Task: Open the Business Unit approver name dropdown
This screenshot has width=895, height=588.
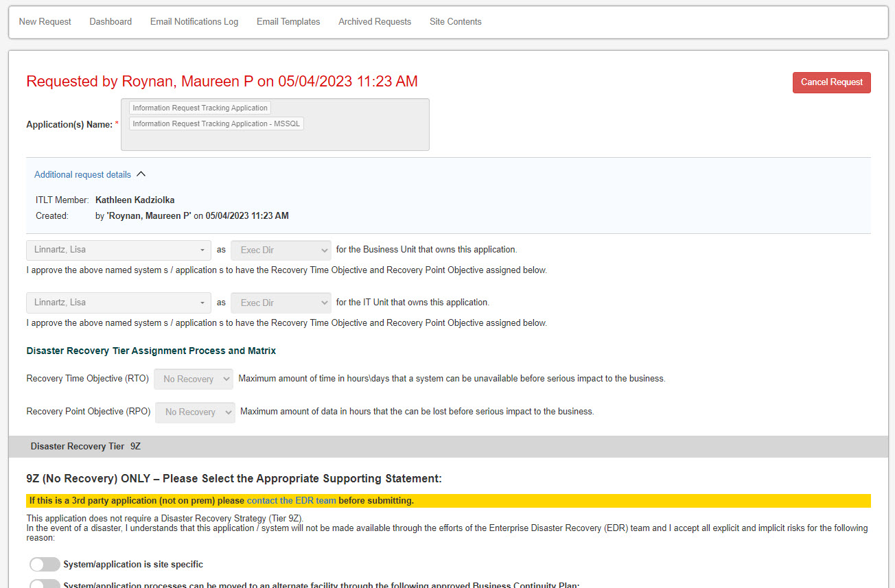Action: (x=119, y=250)
